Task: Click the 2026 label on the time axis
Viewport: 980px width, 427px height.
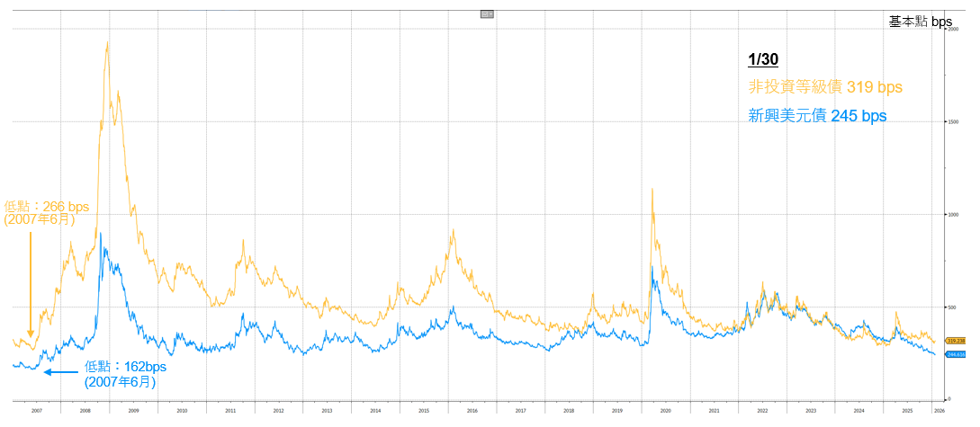Action: [939, 410]
